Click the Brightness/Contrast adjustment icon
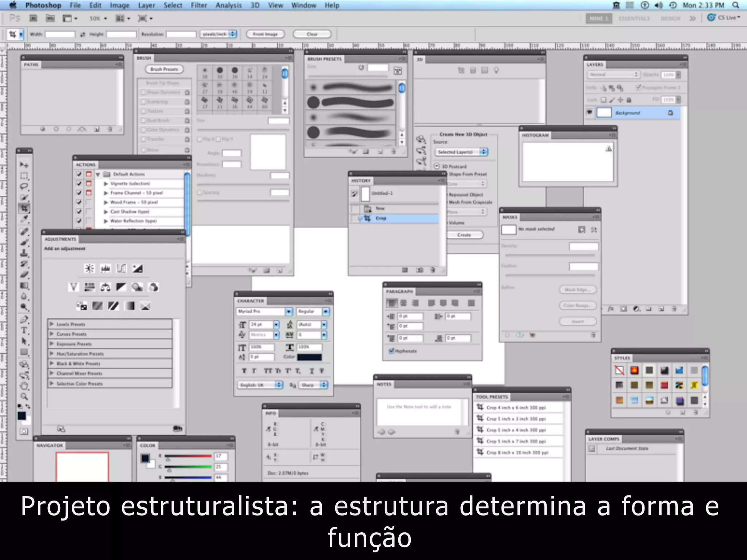 (x=89, y=269)
